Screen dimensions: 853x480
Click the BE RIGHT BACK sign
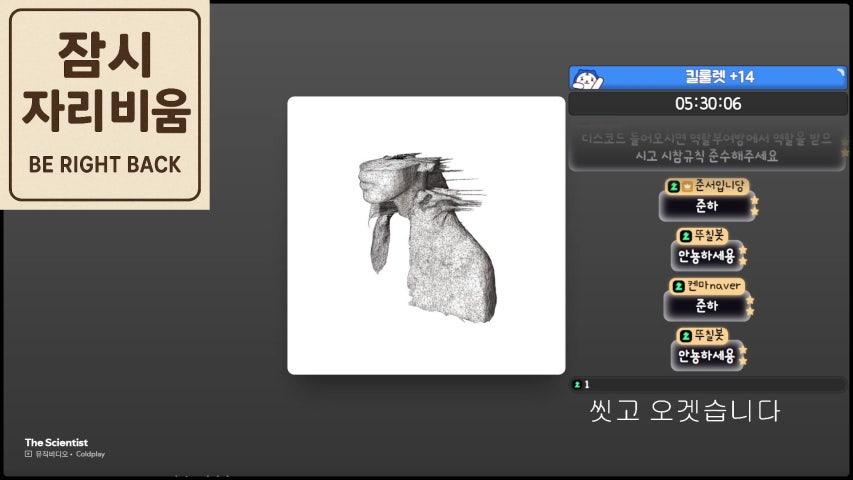104,104
